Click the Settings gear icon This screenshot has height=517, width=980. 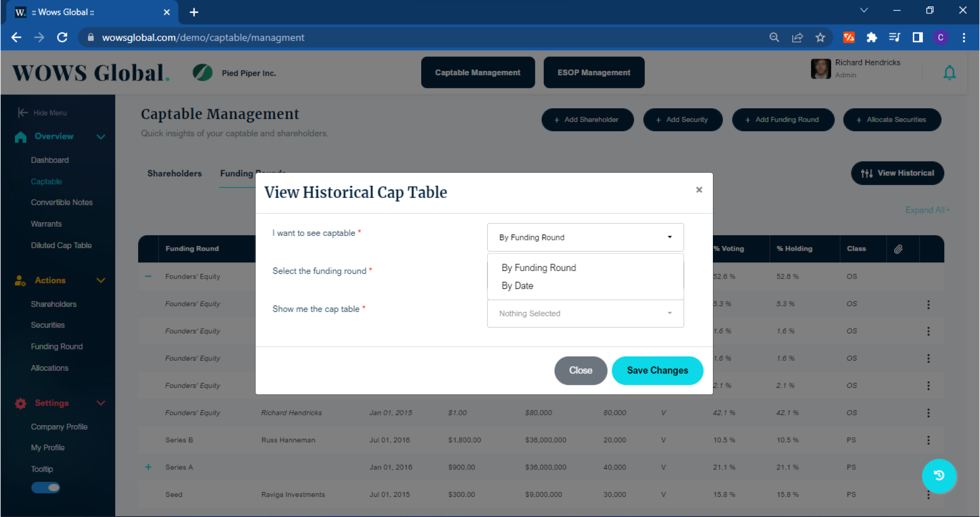pyautogui.click(x=21, y=403)
